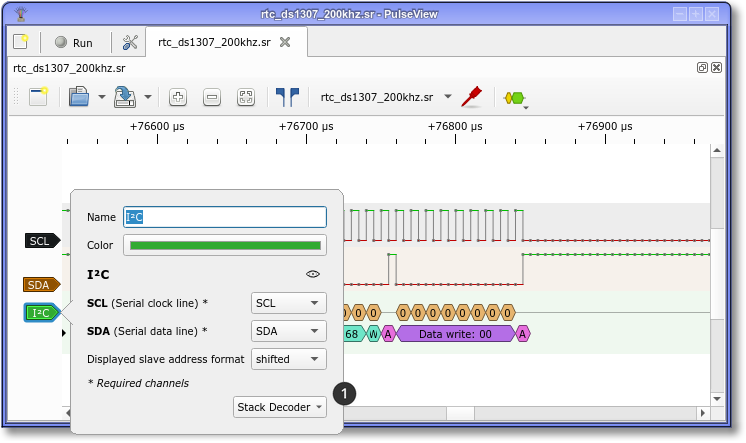Expand the save options dropdown arrow
This screenshot has width=746, height=443.
click(x=148, y=97)
